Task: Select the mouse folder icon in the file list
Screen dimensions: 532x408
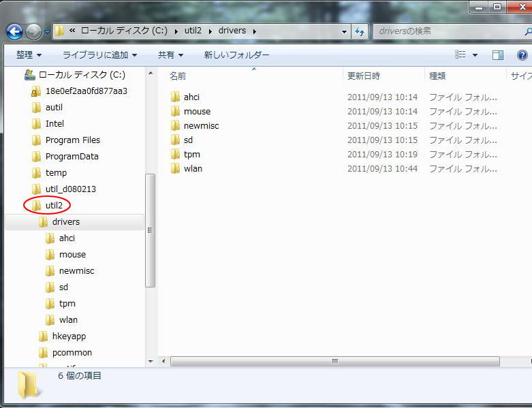Action: (x=176, y=111)
